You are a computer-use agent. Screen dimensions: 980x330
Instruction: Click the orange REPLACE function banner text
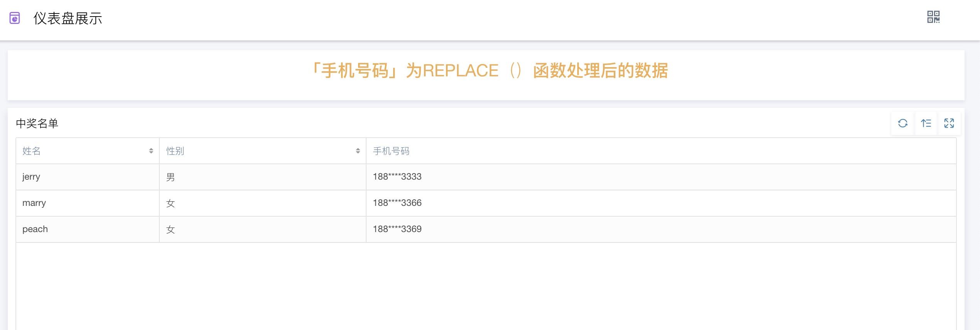coord(489,71)
